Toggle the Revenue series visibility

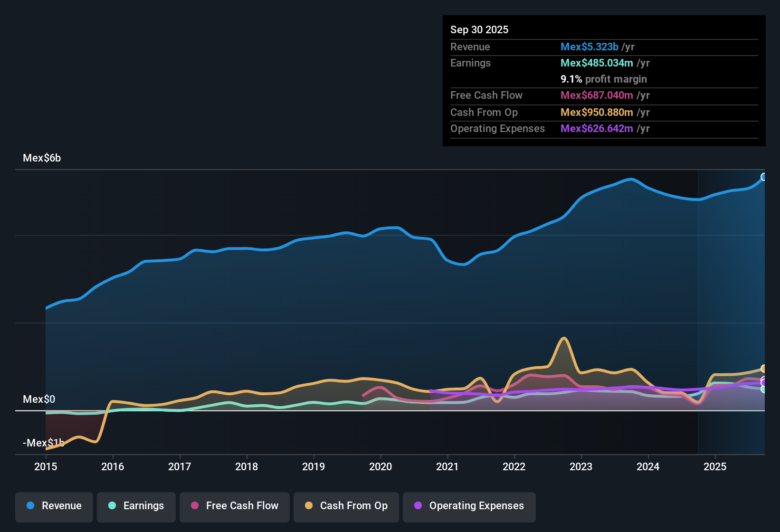pos(54,506)
